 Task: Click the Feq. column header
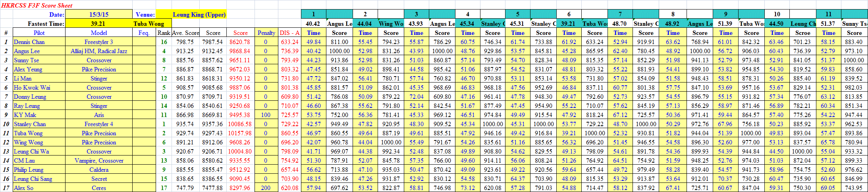(144, 33)
